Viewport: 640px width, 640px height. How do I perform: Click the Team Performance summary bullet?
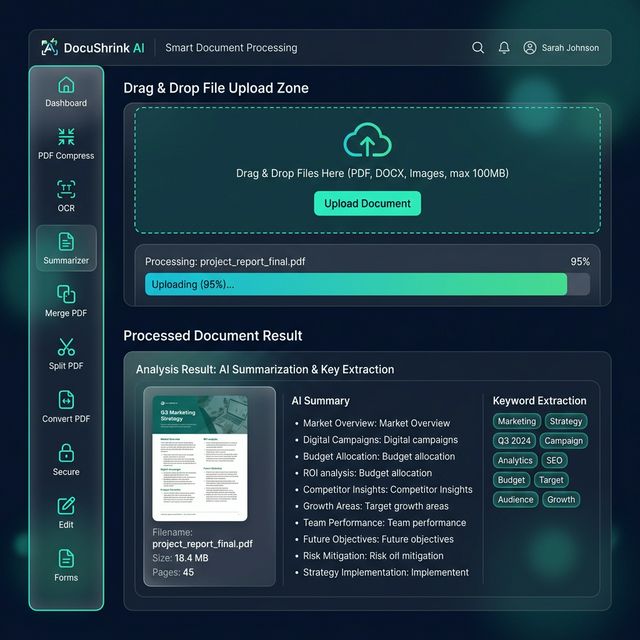[384, 523]
